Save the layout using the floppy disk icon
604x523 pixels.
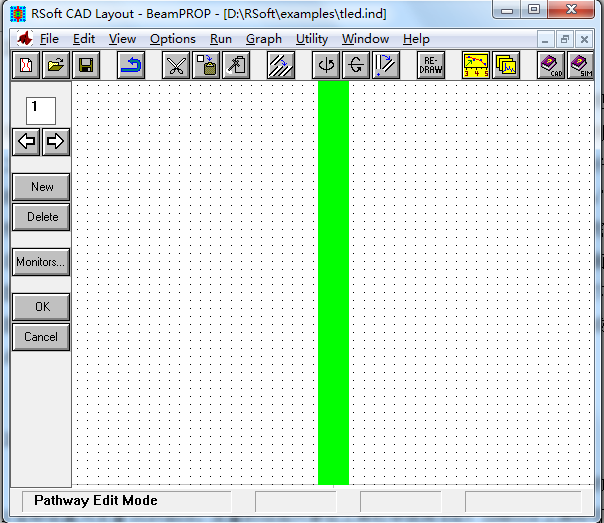(86, 65)
